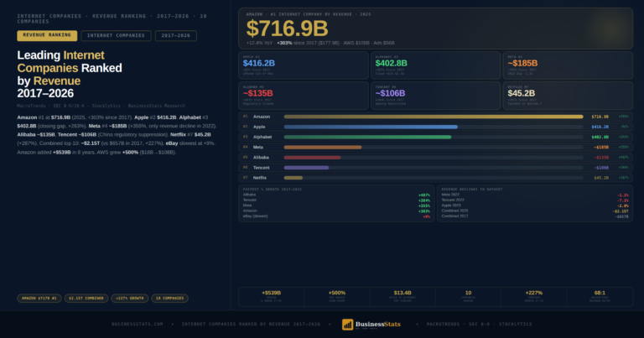Click the Alphabet label in ranking list

click(x=262, y=138)
